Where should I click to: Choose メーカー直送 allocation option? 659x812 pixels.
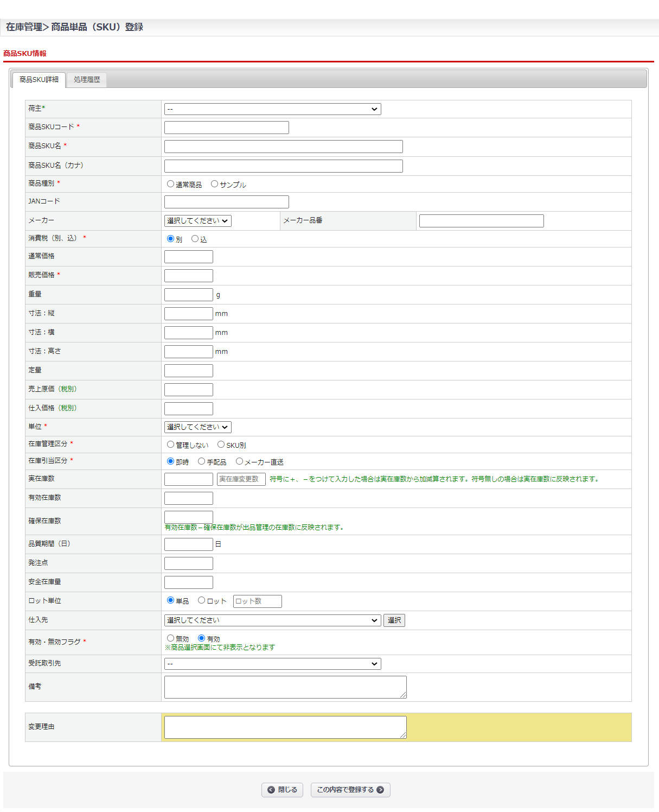point(240,461)
